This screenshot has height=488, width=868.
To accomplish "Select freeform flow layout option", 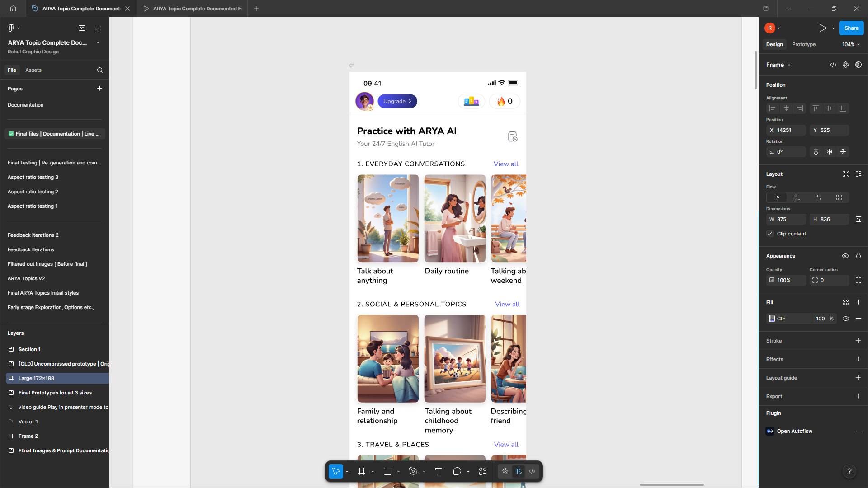I will click(x=777, y=197).
